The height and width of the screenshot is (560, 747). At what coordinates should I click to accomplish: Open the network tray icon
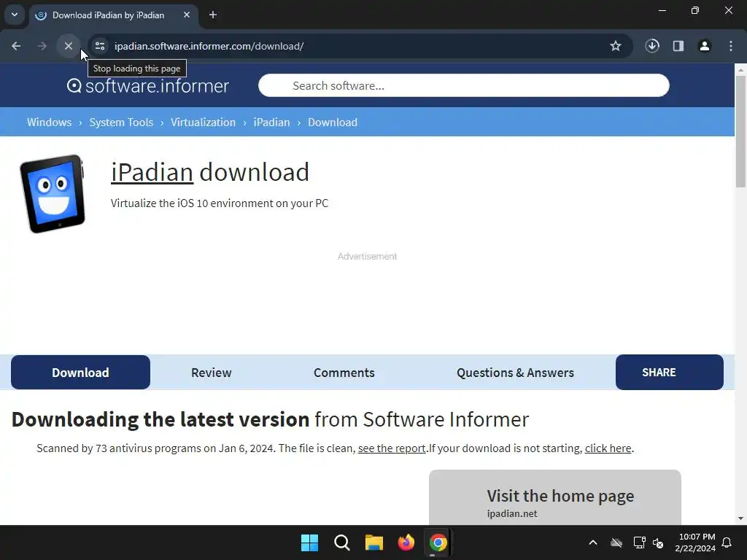[639, 542]
